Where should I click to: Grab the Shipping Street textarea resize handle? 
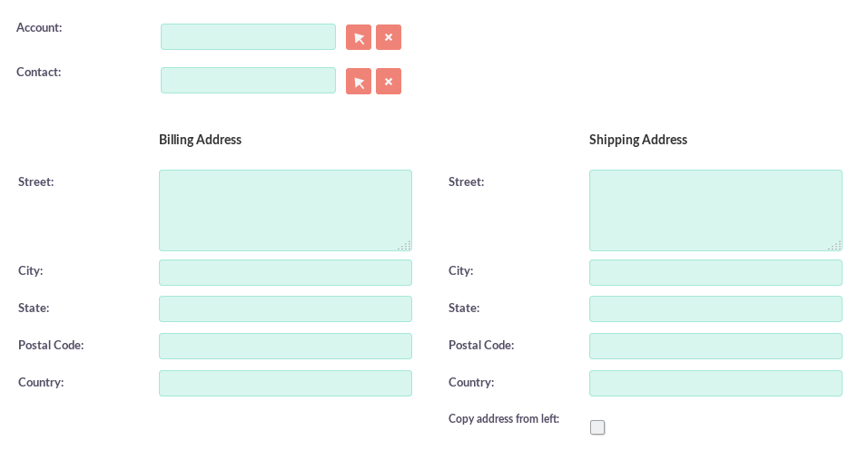tap(836, 245)
